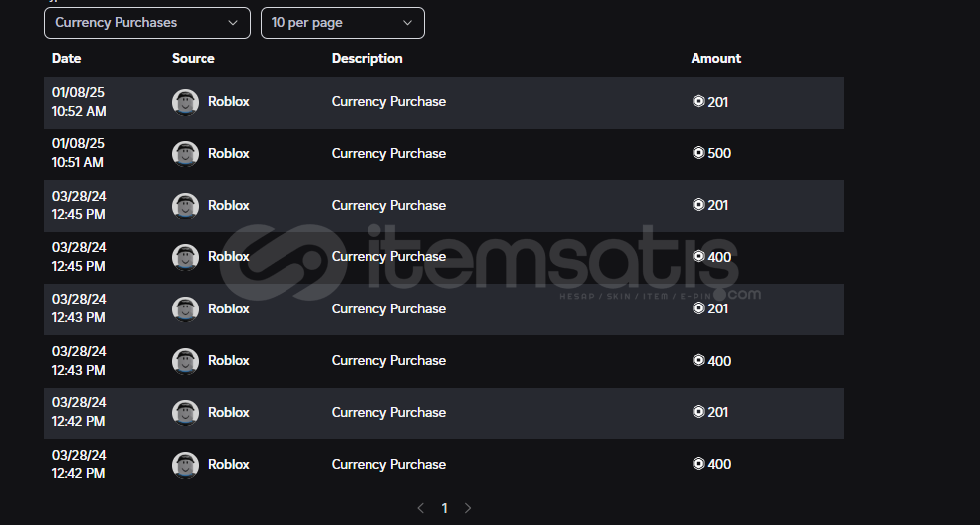The height and width of the screenshot is (525, 980).
Task: Select amount 201 in 12:43 PM row
Action: tap(718, 309)
